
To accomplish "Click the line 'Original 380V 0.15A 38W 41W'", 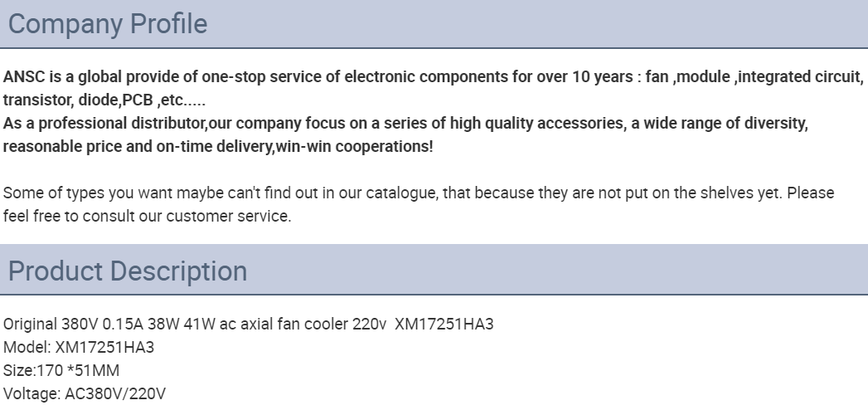I will (248, 325).
